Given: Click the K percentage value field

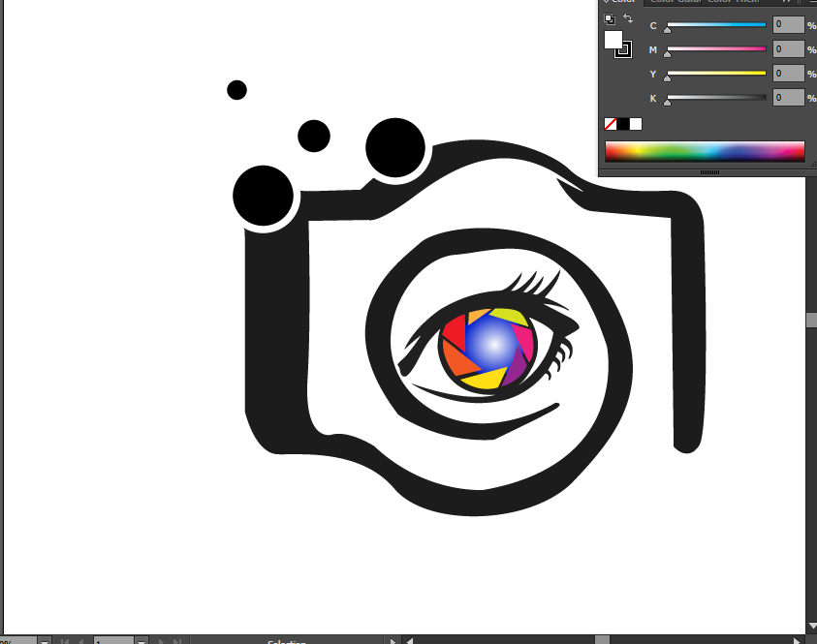Looking at the screenshot, I should point(788,98).
